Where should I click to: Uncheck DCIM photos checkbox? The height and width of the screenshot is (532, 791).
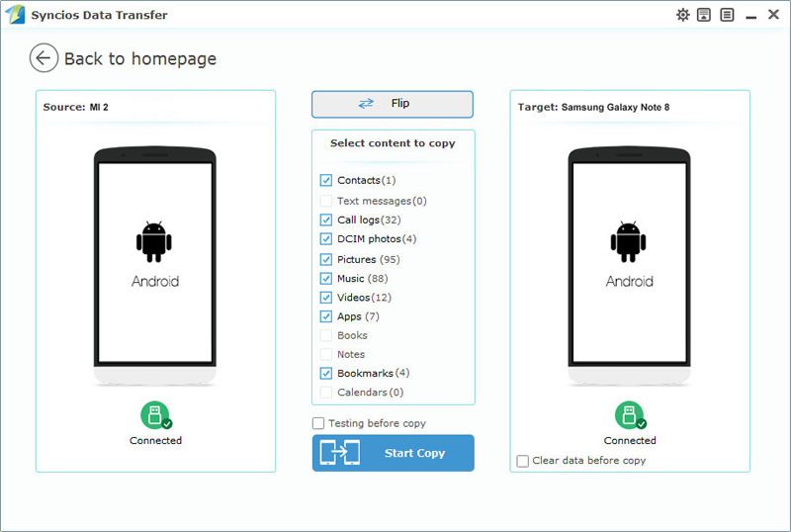(326, 238)
